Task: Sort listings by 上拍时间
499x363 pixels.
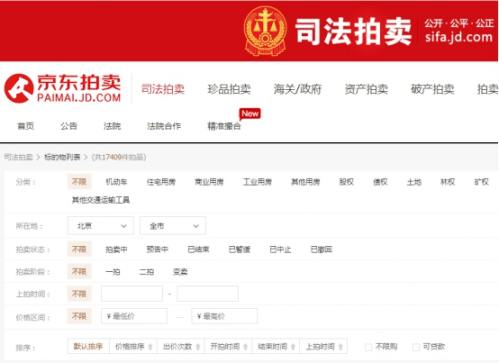Action: click(324, 347)
